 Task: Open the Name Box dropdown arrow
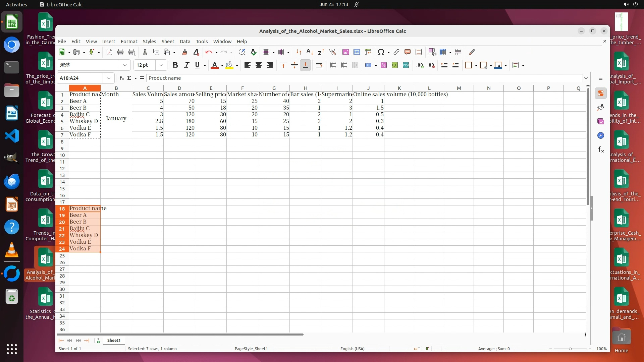click(x=109, y=78)
